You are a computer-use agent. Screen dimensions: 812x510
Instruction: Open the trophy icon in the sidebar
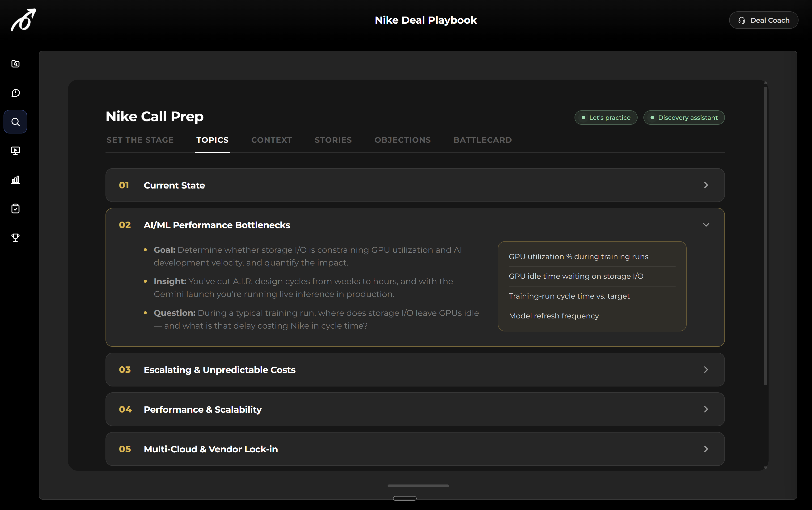[16, 237]
